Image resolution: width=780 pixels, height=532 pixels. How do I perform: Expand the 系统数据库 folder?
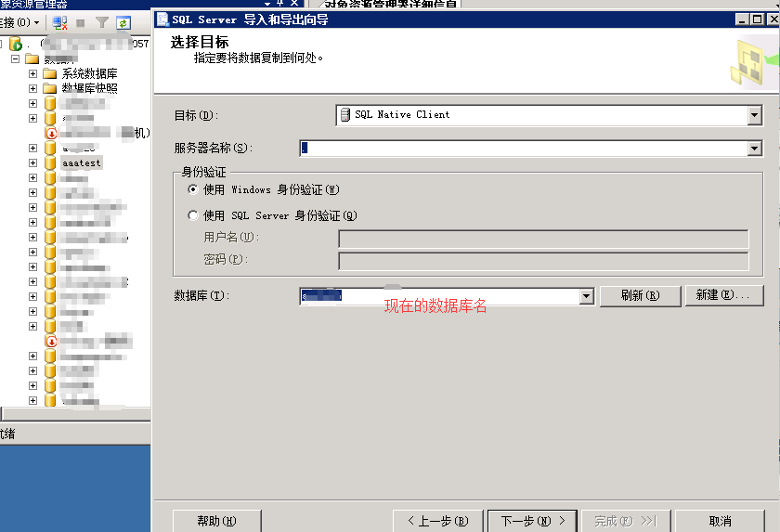tap(32, 73)
